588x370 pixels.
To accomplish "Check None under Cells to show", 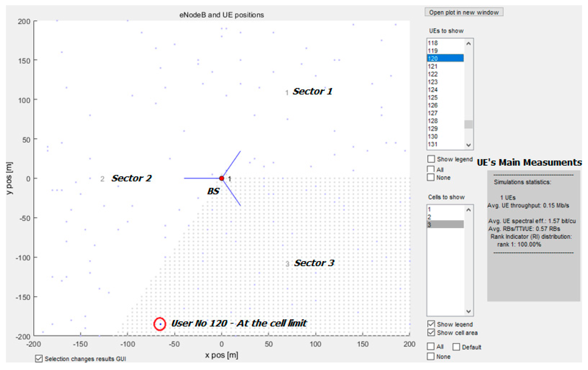I will pos(431,356).
